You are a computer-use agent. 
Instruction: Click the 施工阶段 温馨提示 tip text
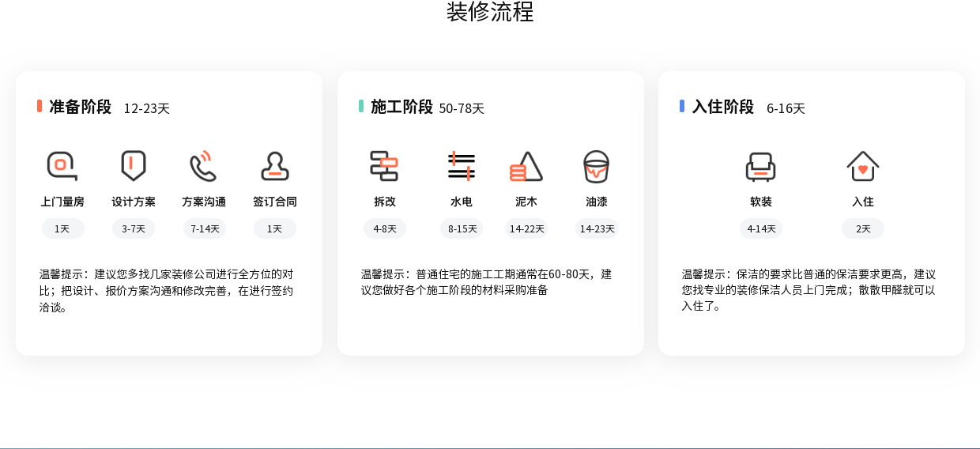(x=486, y=282)
